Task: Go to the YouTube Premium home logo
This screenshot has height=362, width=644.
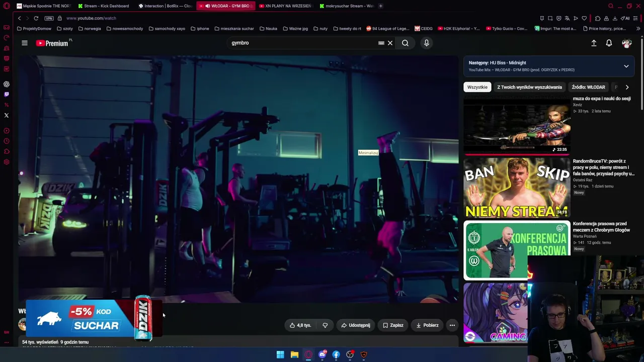Action: [x=52, y=43]
